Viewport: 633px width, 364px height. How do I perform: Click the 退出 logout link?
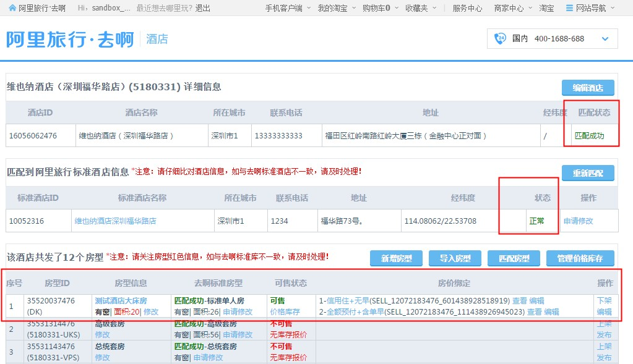[x=203, y=8]
